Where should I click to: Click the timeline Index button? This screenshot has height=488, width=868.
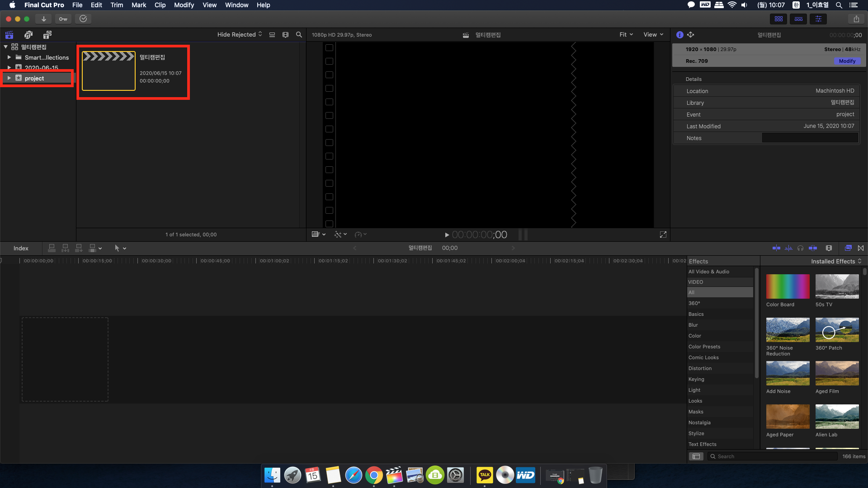(21, 248)
